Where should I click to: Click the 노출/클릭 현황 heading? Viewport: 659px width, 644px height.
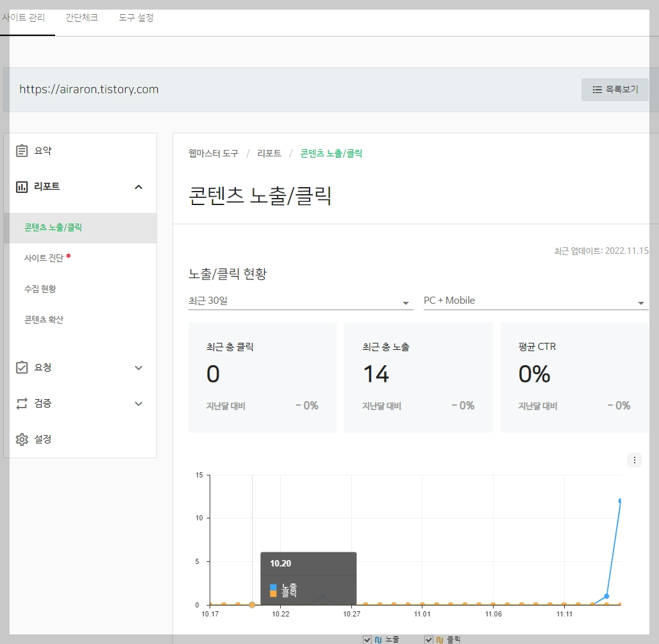[x=228, y=274]
